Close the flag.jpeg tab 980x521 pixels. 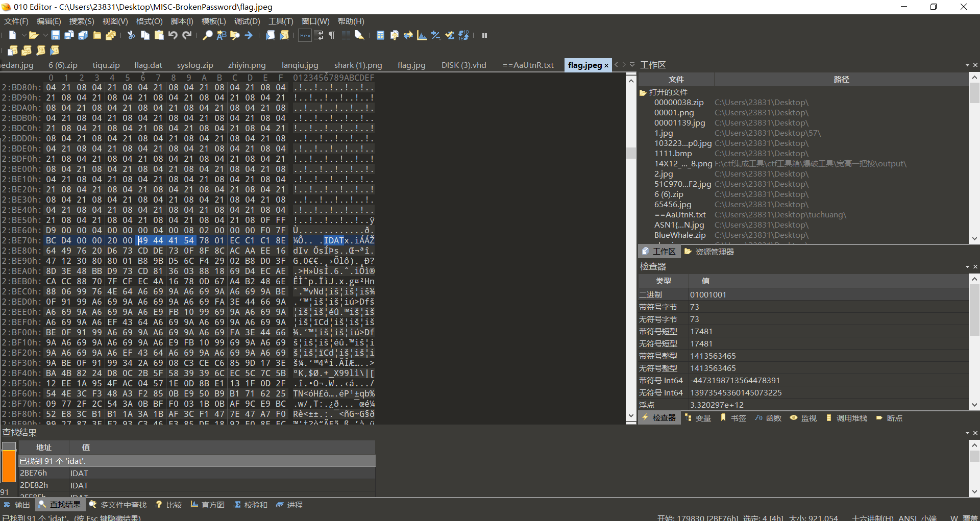point(606,65)
